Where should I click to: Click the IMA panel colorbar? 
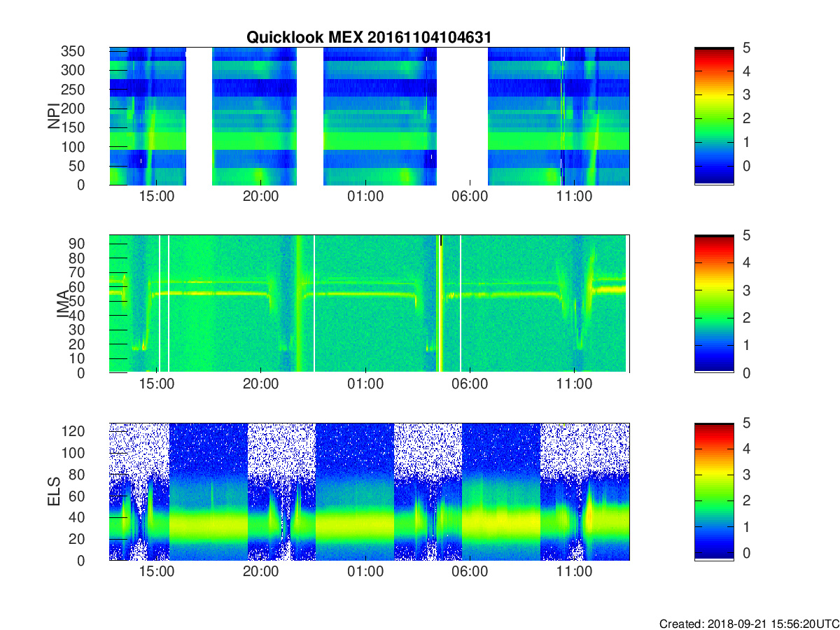pyautogui.click(x=714, y=304)
